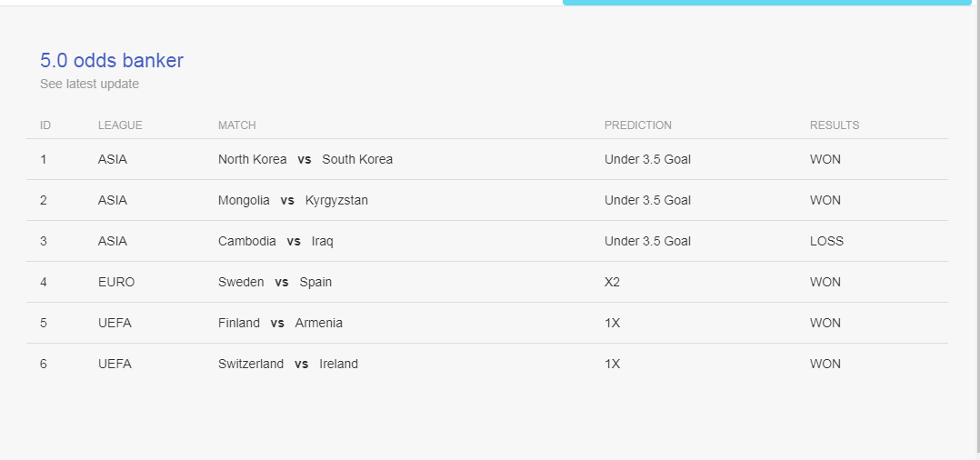Screen dimensions: 980x460
Task: Click the WON result for Switzerland match
Action: click(x=825, y=364)
